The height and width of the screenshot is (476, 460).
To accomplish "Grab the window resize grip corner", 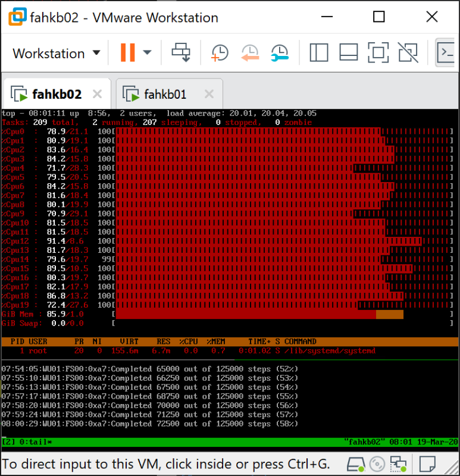I will [x=452, y=468].
